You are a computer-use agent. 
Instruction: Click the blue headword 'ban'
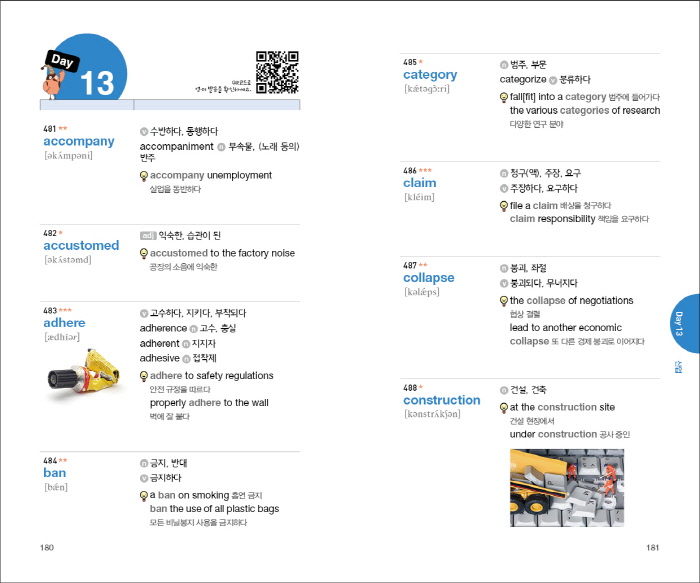click(54, 473)
